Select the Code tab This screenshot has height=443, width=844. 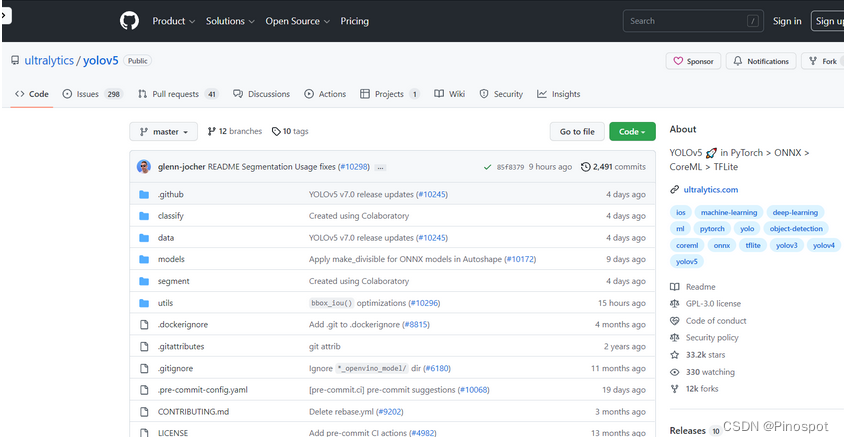click(x=32, y=94)
